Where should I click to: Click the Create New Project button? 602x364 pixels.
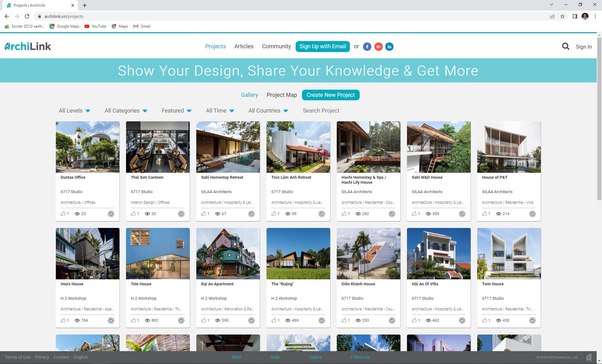331,95
